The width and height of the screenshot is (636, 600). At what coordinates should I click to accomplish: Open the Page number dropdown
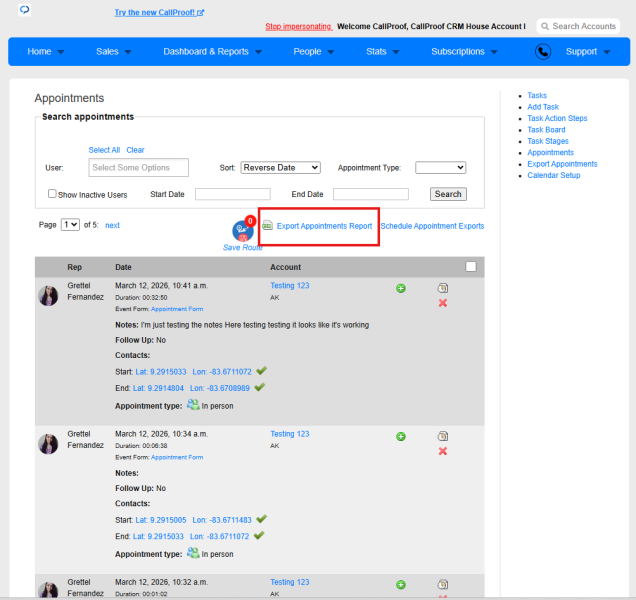pyautogui.click(x=70, y=224)
